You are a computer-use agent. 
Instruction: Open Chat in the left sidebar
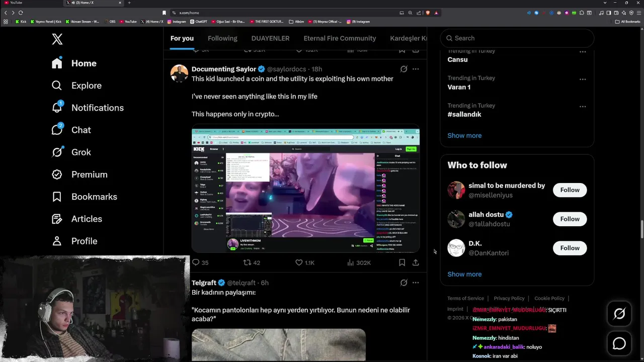click(71, 130)
